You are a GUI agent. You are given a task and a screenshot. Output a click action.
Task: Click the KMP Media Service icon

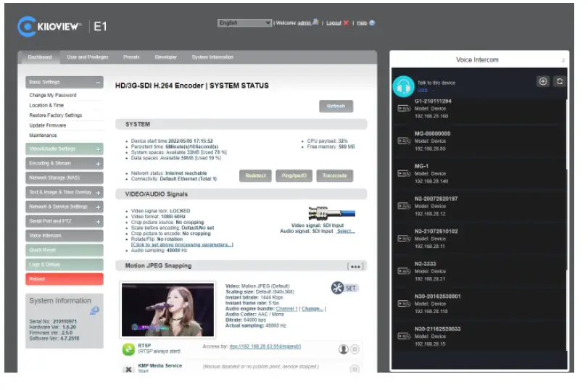(x=128, y=369)
